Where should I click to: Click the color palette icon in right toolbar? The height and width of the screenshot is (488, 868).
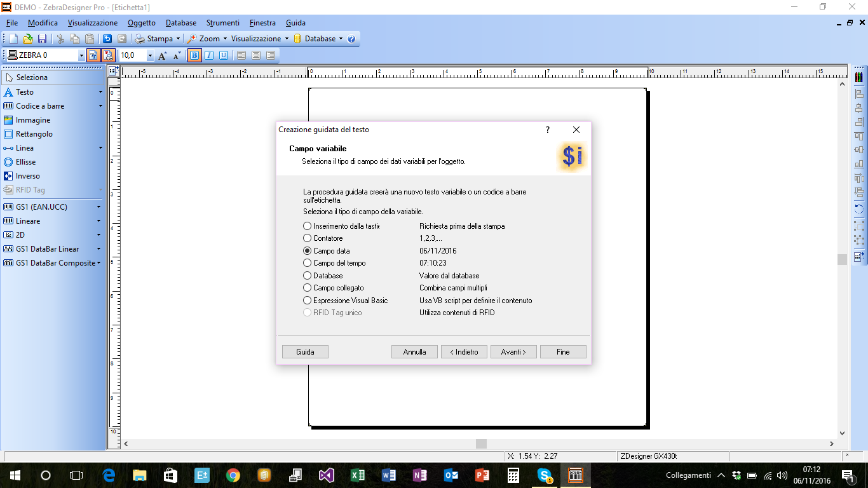coord(859,77)
